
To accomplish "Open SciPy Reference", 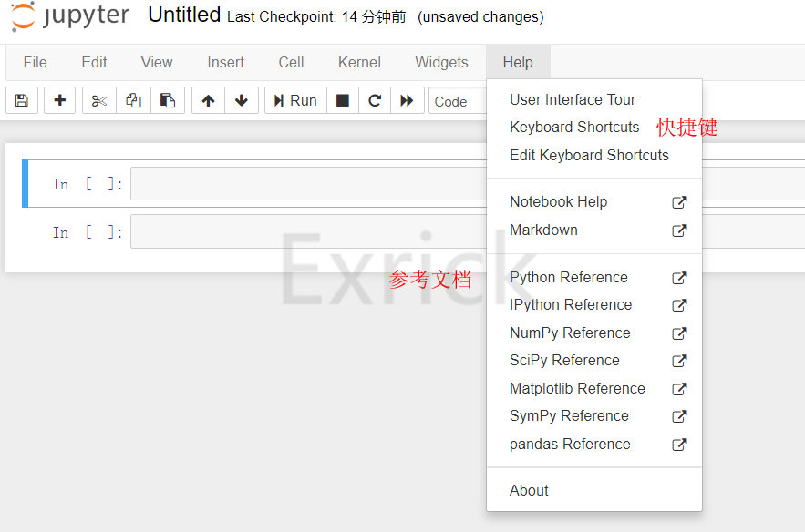I will pyautogui.click(x=594, y=361).
